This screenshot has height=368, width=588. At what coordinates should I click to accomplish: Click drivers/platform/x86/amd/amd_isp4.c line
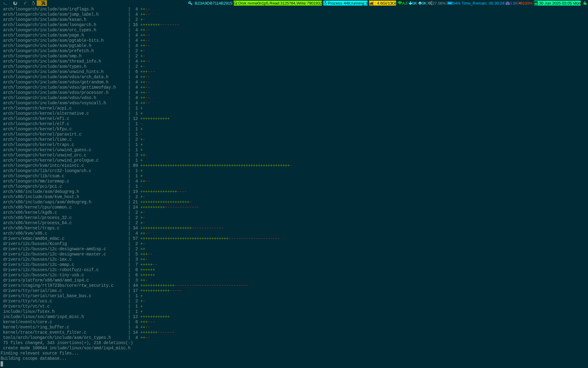[75, 280]
